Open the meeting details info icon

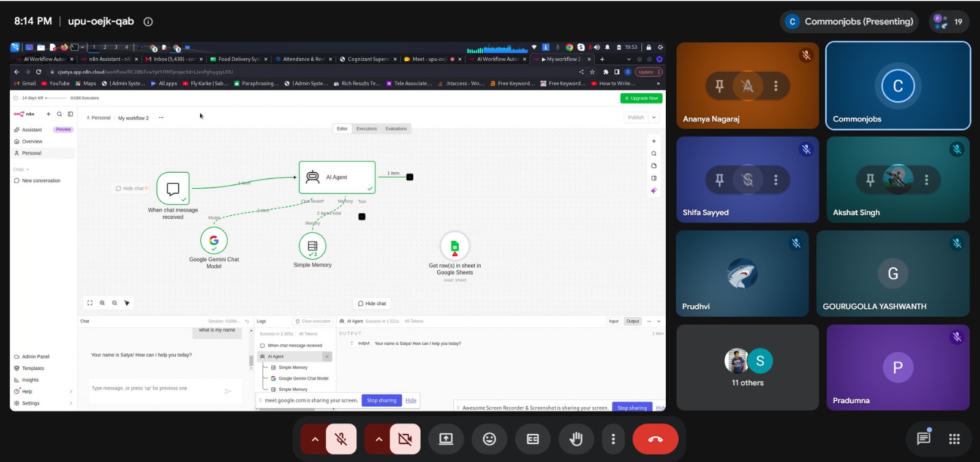point(148,21)
